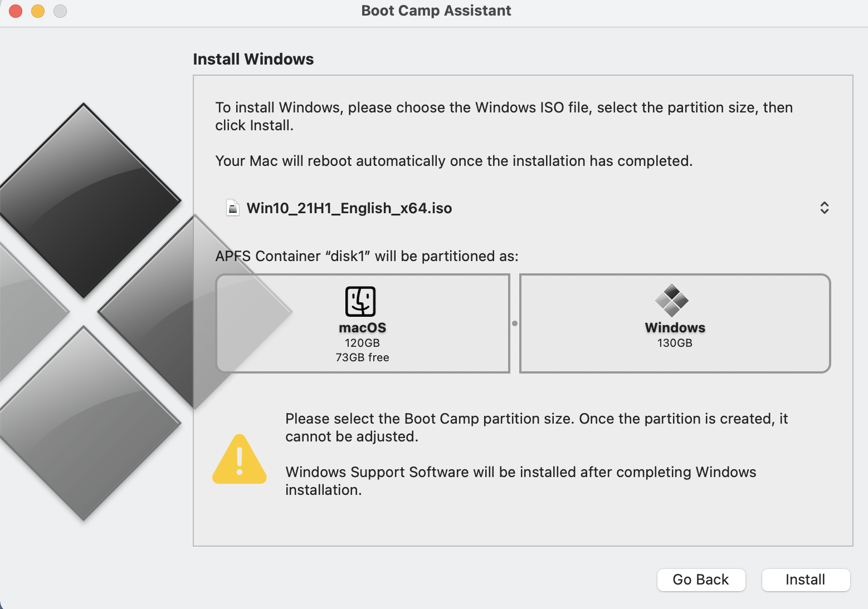
Task: Click the Boot Camp Assistant title
Action: pyautogui.click(x=436, y=11)
